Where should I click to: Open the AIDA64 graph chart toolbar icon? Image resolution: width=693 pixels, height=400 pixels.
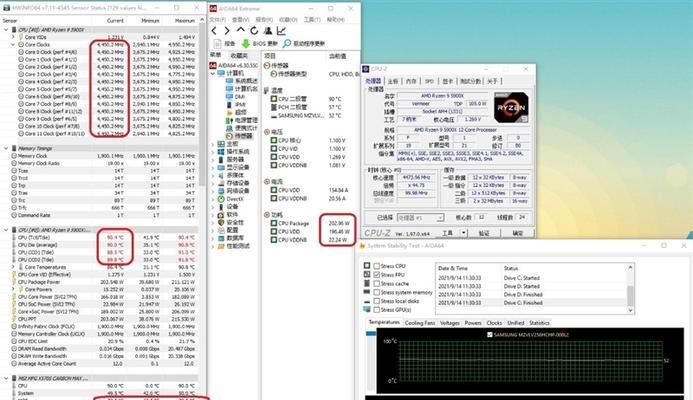tap(281, 30)
